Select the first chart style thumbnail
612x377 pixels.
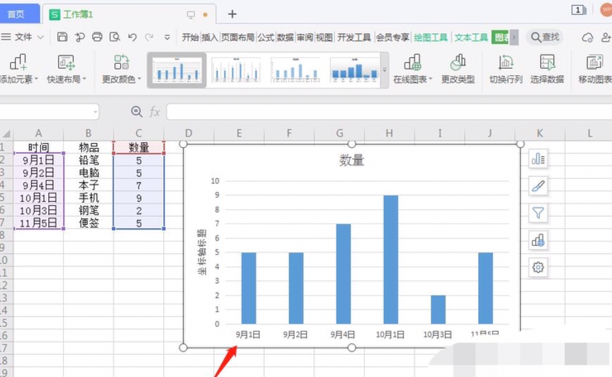point(177,70)
